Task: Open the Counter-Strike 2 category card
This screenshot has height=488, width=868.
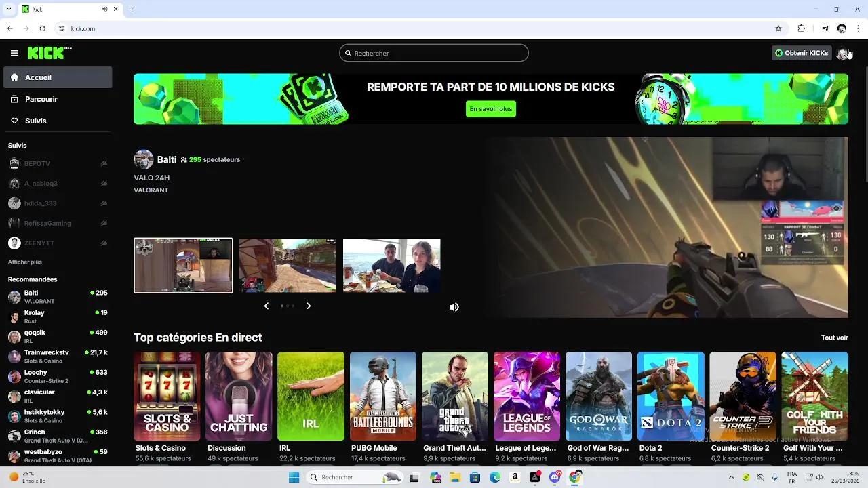Action: (743, 396)
